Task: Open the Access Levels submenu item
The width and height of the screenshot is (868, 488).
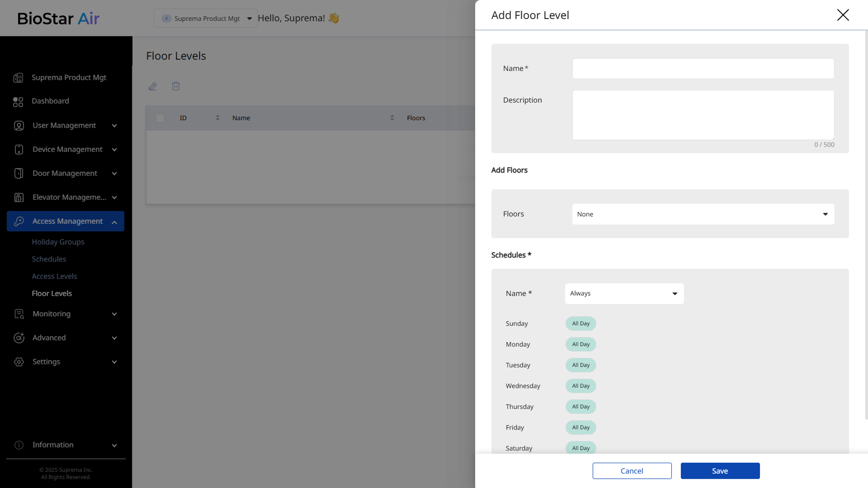Action: [x=54, y=277]
